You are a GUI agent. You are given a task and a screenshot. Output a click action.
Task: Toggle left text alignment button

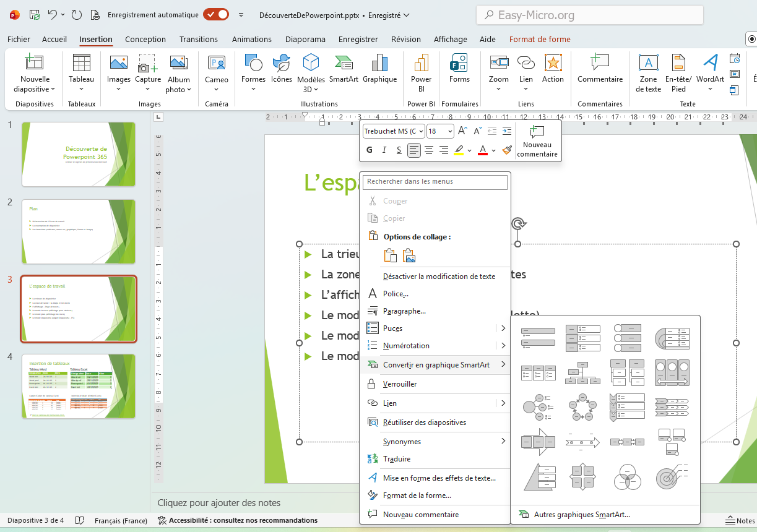click(414, 150)
